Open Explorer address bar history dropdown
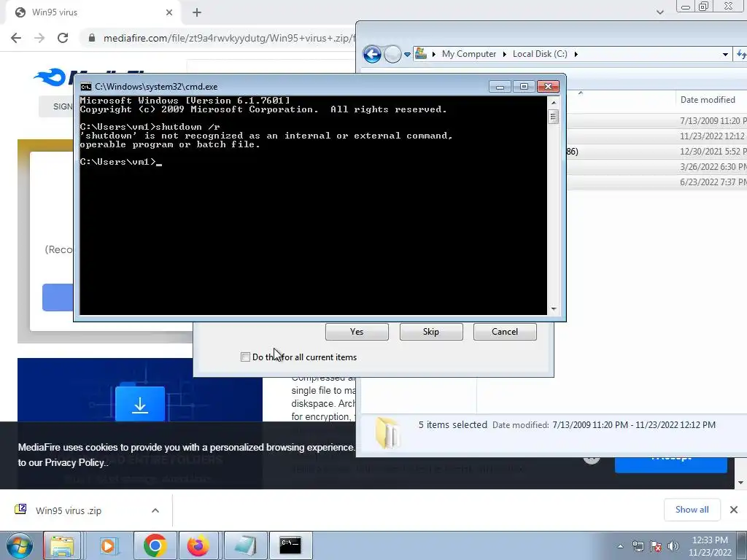This screenshot has width=747, height=560. click(x=725, y=54)
